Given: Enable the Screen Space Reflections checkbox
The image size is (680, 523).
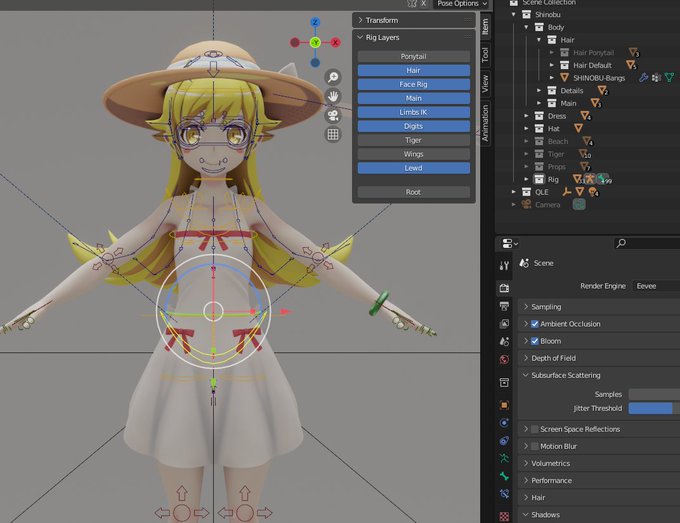Looking at the screenshot, I should click(535, 429).
